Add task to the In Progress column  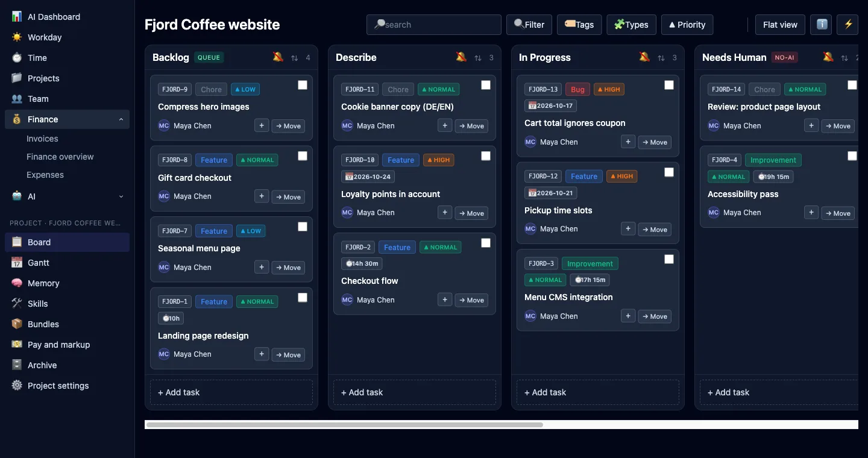tap(598, 392)
